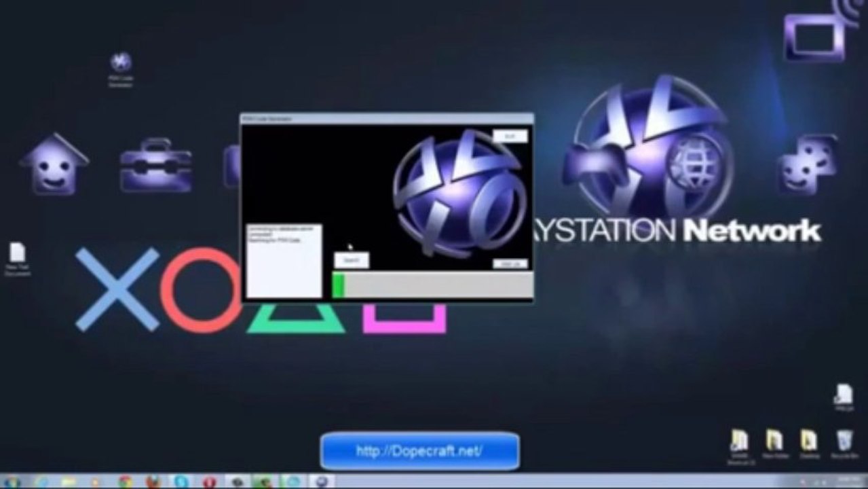
Task: Click inside the white status log box
Action: click(x=284, y=261)
